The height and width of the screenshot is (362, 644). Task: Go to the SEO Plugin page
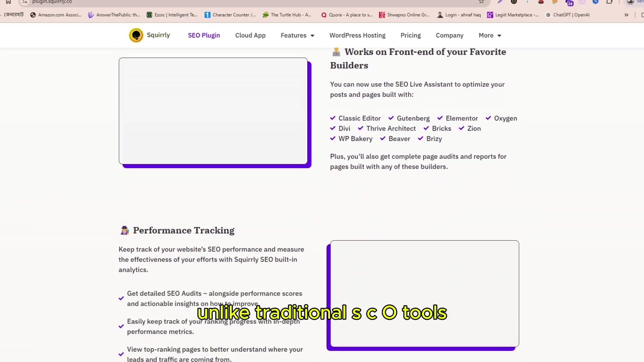pos(204,36)
